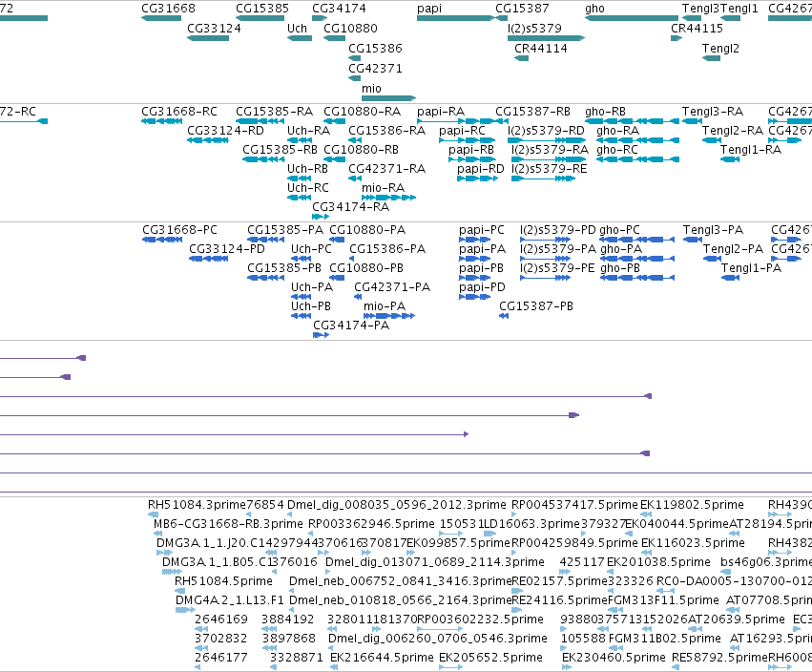Click EST DMG3A.1_1.J20.C1

point(211,543)
